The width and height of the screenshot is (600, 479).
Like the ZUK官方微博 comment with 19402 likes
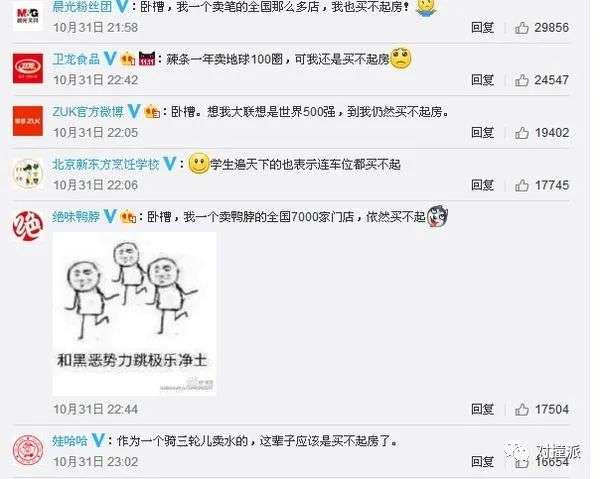click(x=522, y=133)
